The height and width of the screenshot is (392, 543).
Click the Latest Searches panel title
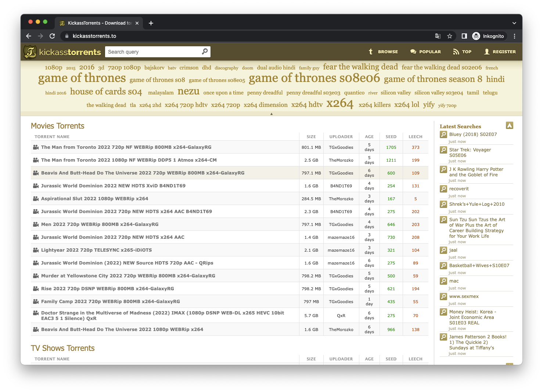pyautogui.click(x=460, y=126)
